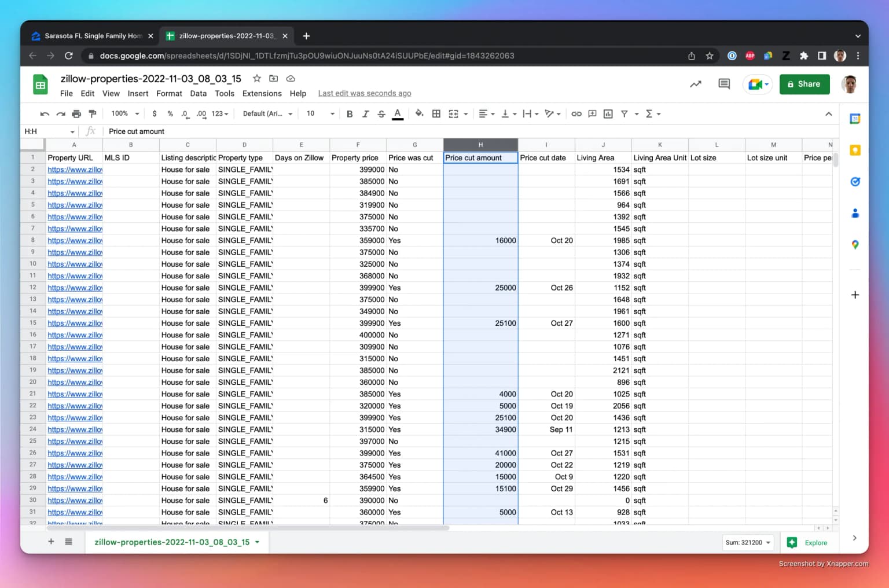
Task: Open the Insert menu
Action: coord(138,94)
